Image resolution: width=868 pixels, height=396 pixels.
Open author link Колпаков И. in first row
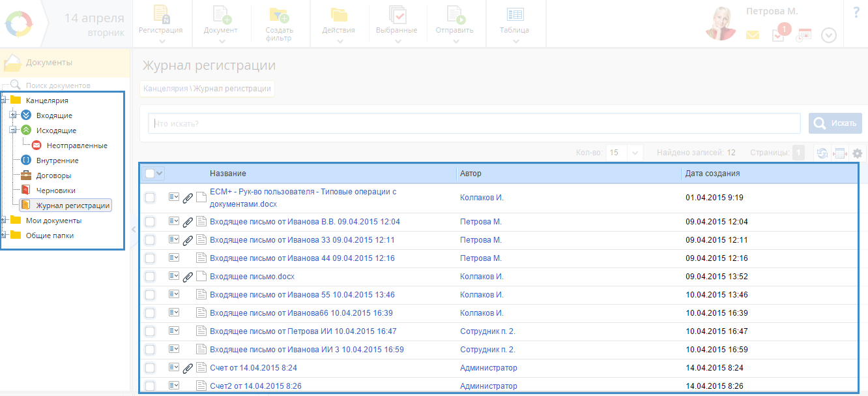482,198
